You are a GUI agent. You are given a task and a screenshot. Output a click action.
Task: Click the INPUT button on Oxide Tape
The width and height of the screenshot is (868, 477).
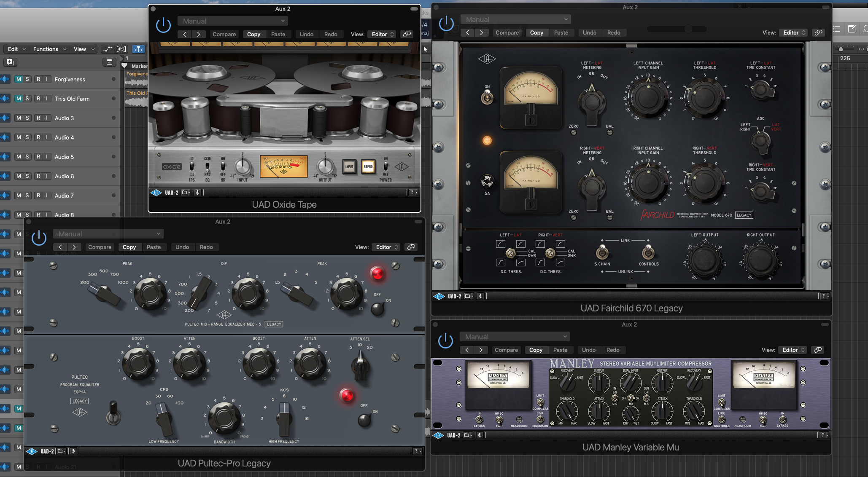pyautogui.click(x=349, y=166)
